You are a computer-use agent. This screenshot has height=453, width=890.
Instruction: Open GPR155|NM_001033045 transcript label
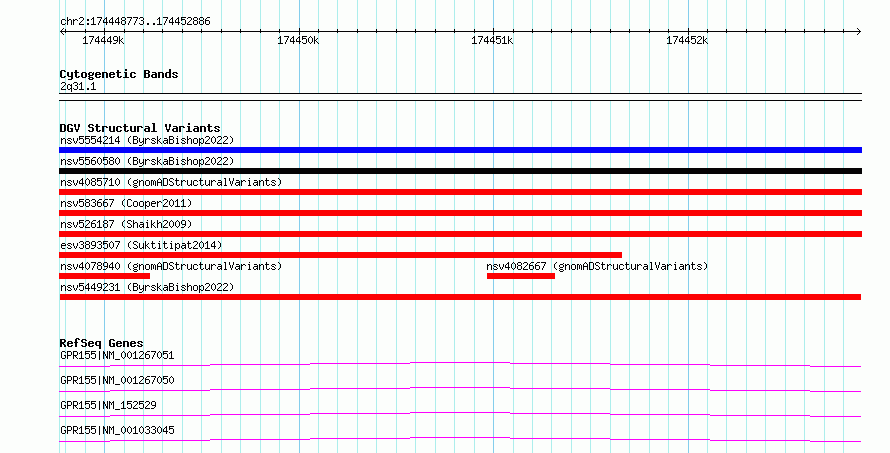[117, 430]
